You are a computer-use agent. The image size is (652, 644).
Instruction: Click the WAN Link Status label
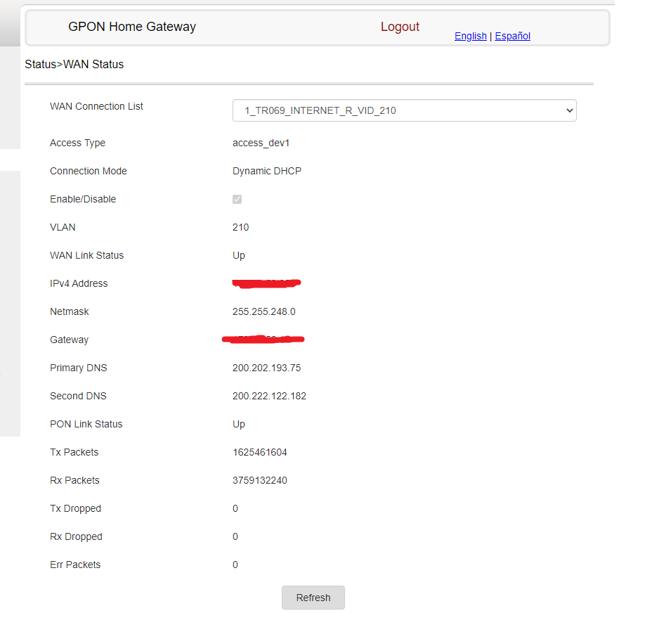click(x=87, y=255)
